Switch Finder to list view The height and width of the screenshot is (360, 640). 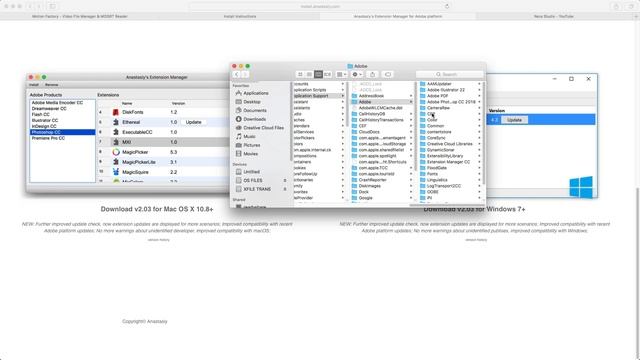[x=309, y=74]
